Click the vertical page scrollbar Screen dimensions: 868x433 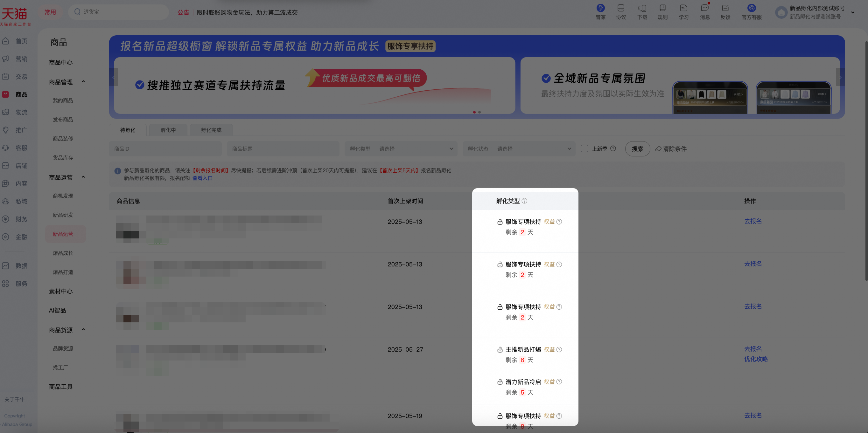tap(866, 161)
